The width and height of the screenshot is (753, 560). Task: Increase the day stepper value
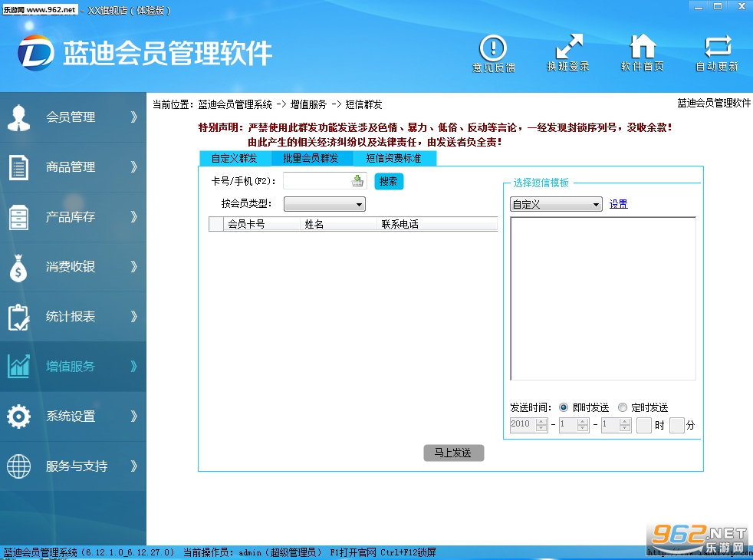coord(625,421)
